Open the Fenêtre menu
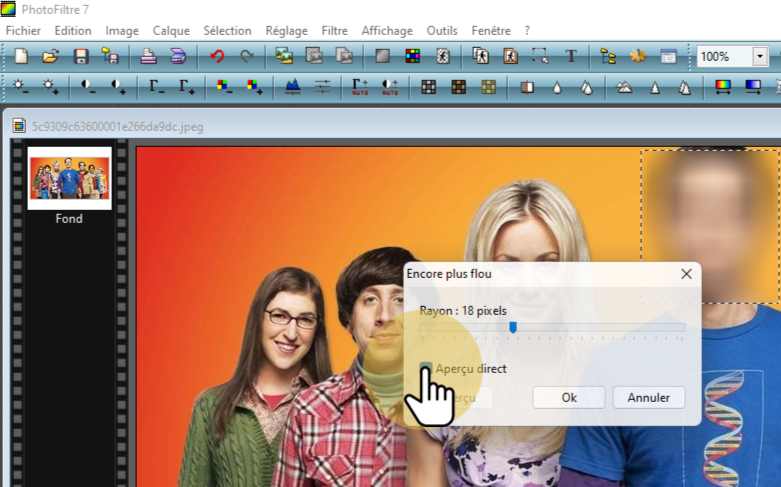The width and height of the screenshot is (781, 487). [491, 31]
